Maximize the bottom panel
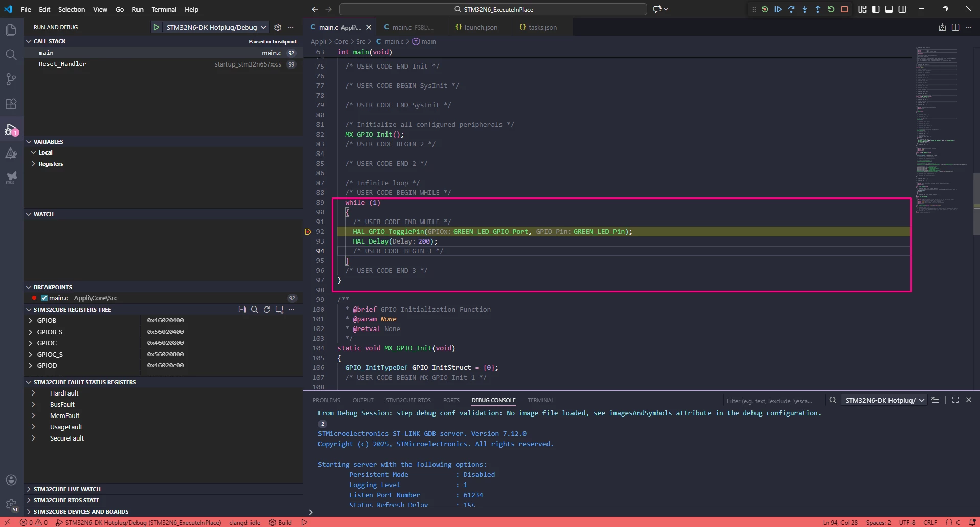The width and height of the screenshot is (980, 527). 955,400
